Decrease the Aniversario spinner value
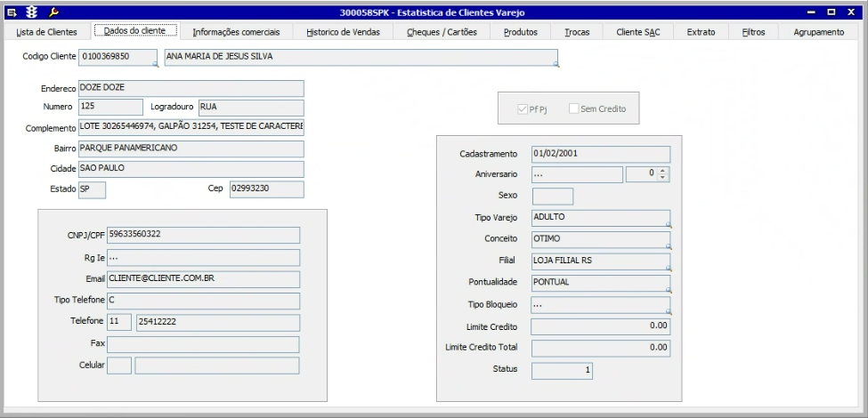868x418 pixels. (x=662, y=178)
